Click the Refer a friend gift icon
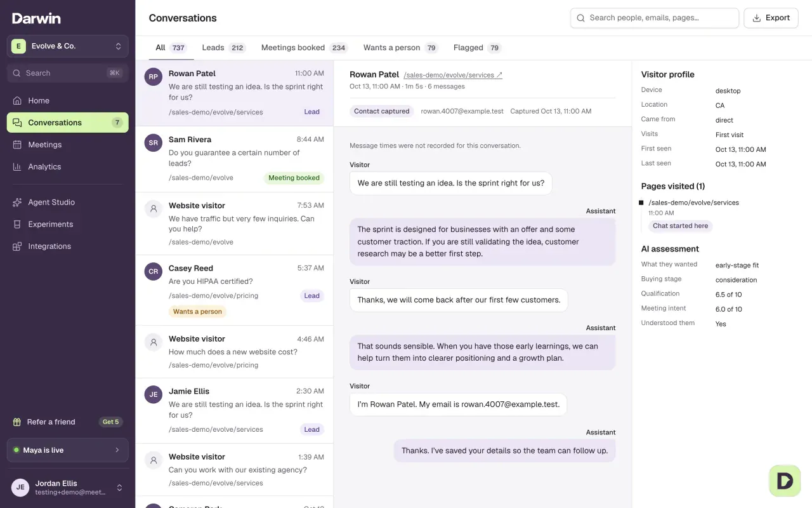Image resolution: width=812 pixels, height=508 pixels. point(17,422)
